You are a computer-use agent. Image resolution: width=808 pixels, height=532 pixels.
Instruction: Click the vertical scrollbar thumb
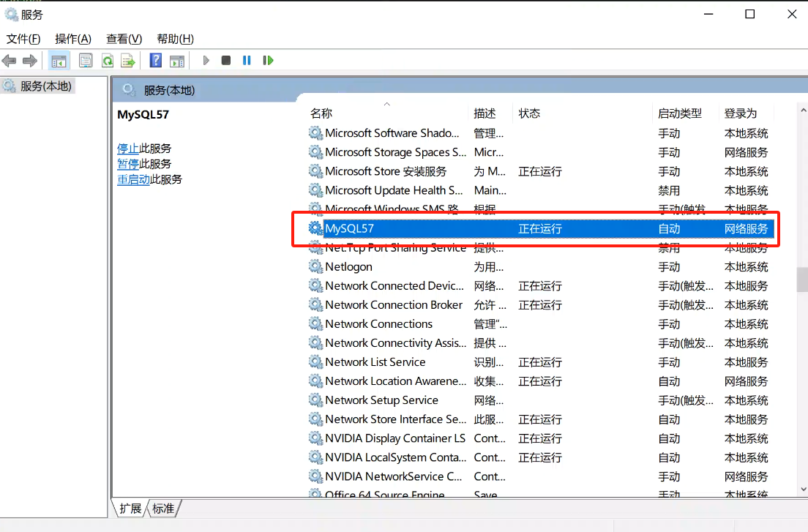tap(802, 279)
